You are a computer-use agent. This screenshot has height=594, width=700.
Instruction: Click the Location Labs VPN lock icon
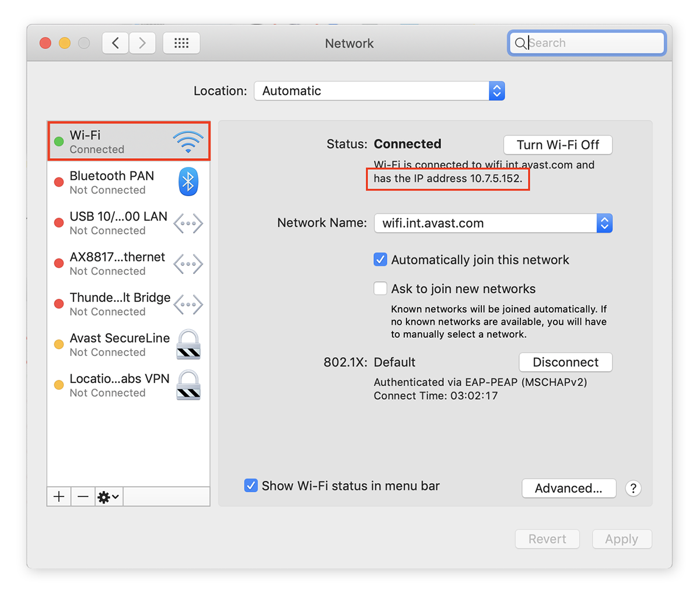pos(188,385)
